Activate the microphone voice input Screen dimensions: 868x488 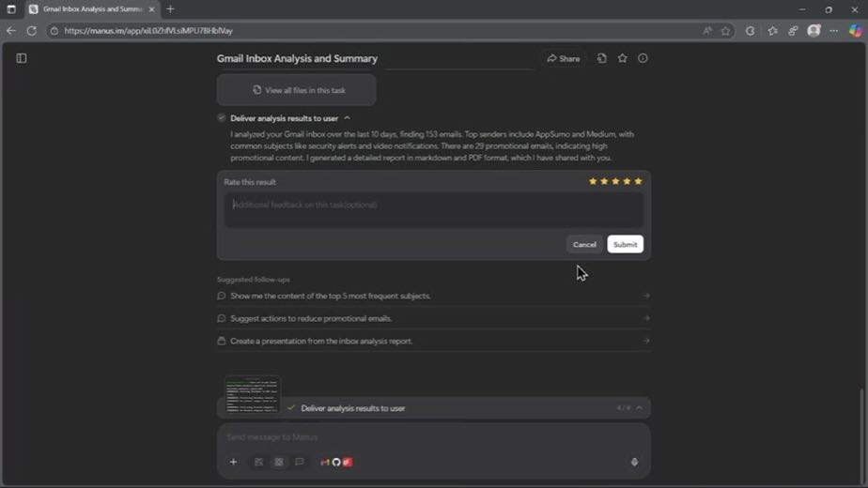coord(634,462)
